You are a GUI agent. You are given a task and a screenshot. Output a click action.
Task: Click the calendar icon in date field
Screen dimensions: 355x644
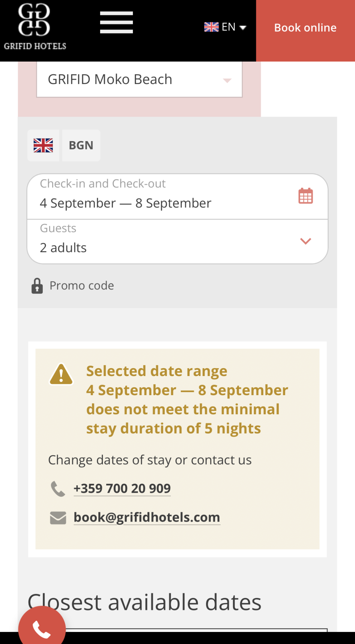[x=305, y=196]
